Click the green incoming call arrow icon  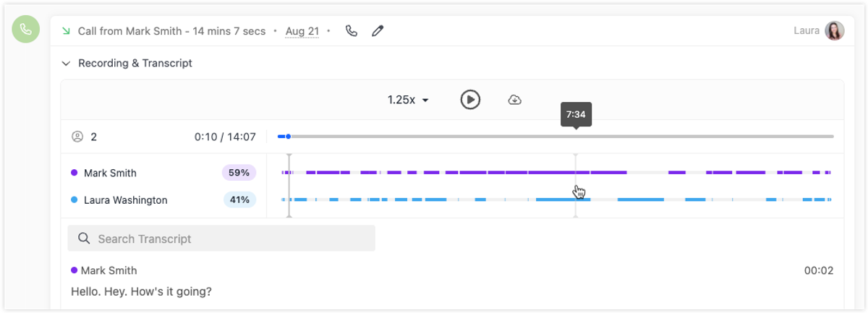pyautogui.click(x=67, y=31)
